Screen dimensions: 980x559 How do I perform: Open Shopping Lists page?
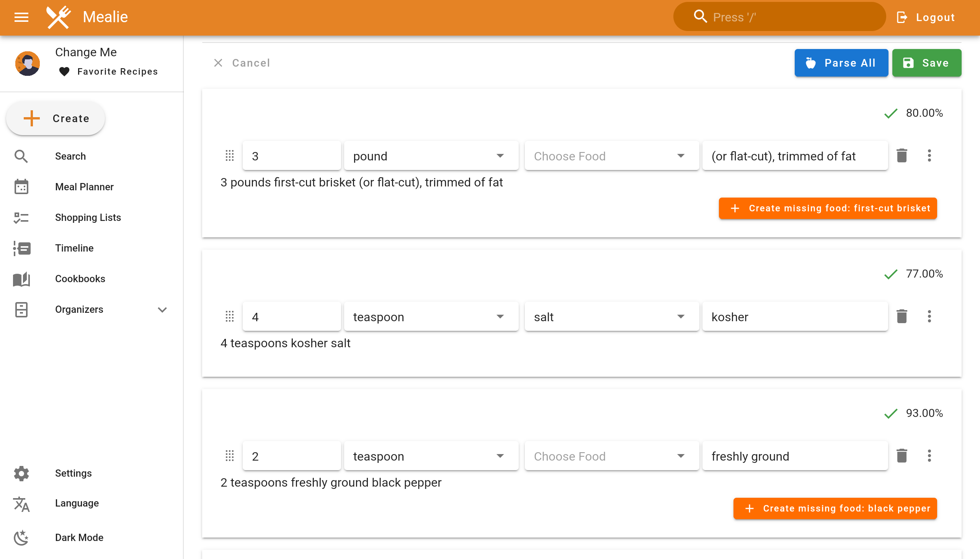(88, 218)
